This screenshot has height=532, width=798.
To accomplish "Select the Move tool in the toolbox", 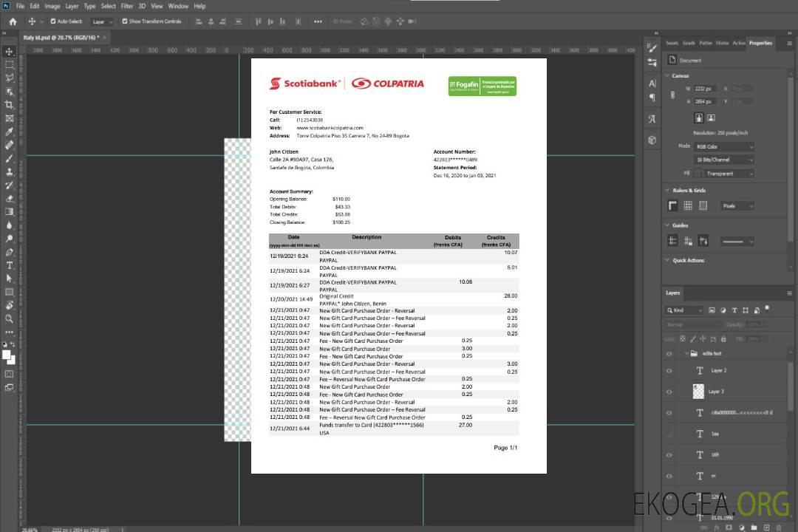I will click(x=9, y=52).
